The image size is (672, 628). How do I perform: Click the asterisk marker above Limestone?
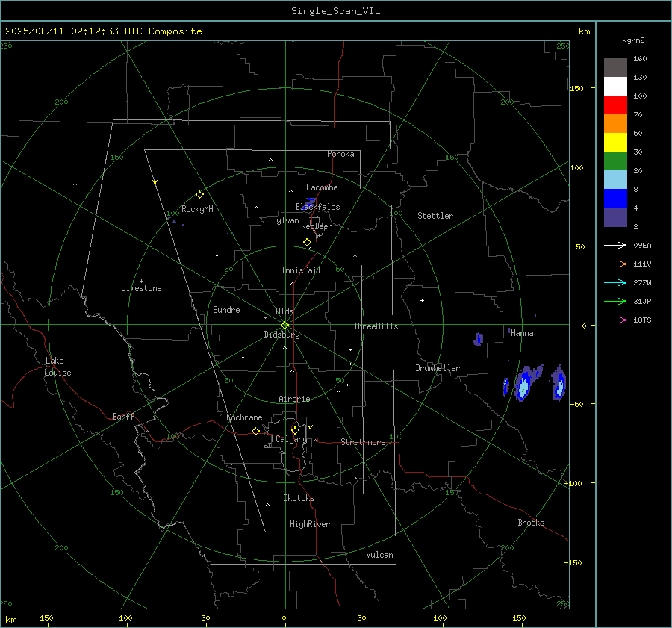coord(141,282)
